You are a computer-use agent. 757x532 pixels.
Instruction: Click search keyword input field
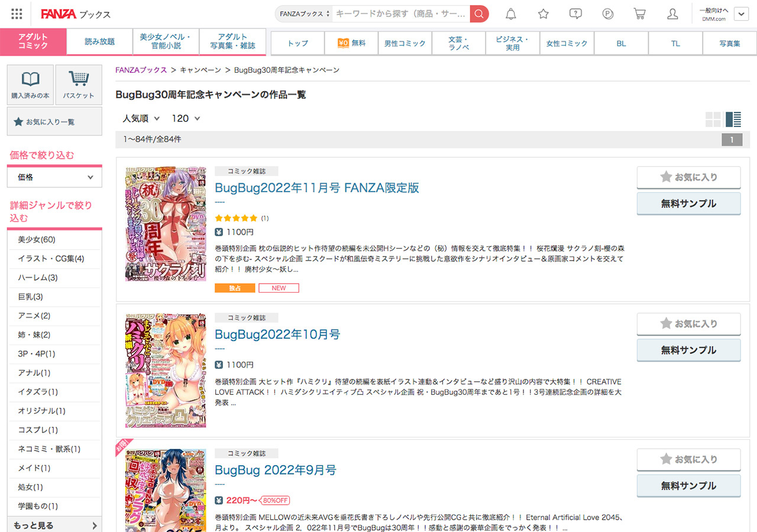401,14
